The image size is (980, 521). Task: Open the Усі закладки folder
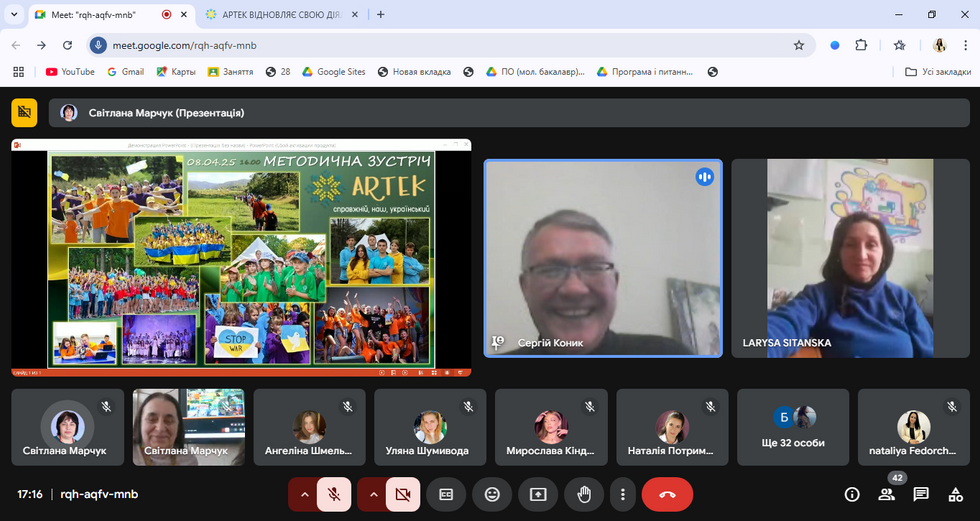click(x=939, y=72)
